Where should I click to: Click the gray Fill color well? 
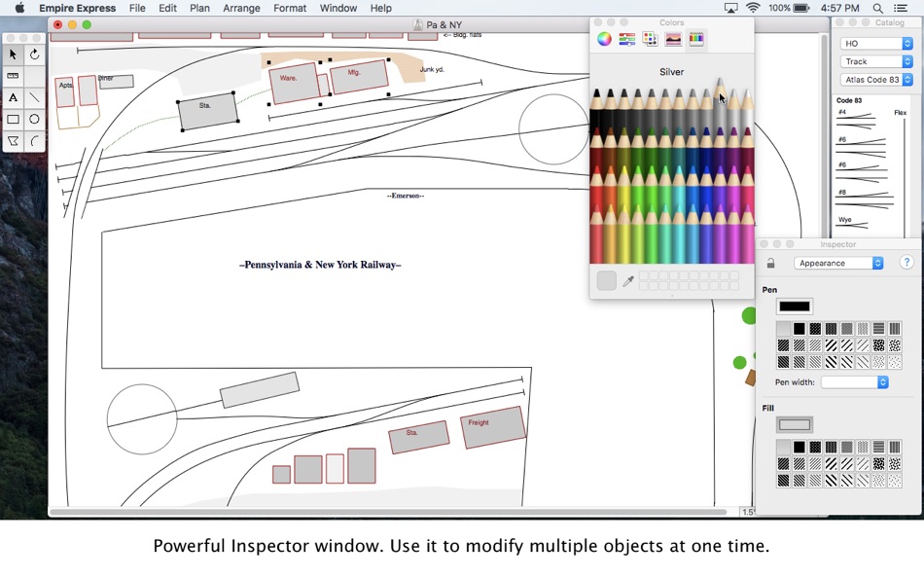[x=795, y=424]
